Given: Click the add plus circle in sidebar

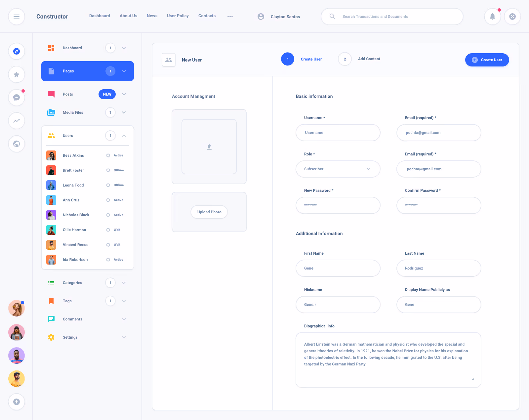Looking at the screenshot, I should [17, 402].
